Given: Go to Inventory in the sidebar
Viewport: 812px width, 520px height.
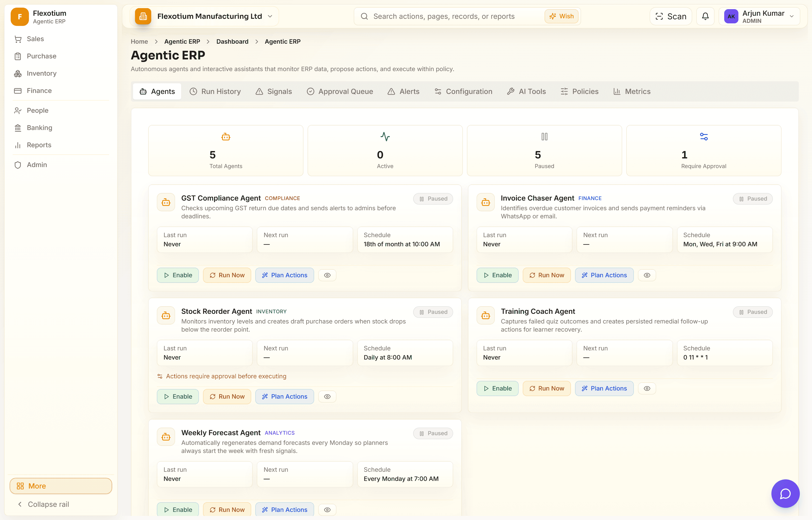Looking at the screenshot, I should 61,73.
